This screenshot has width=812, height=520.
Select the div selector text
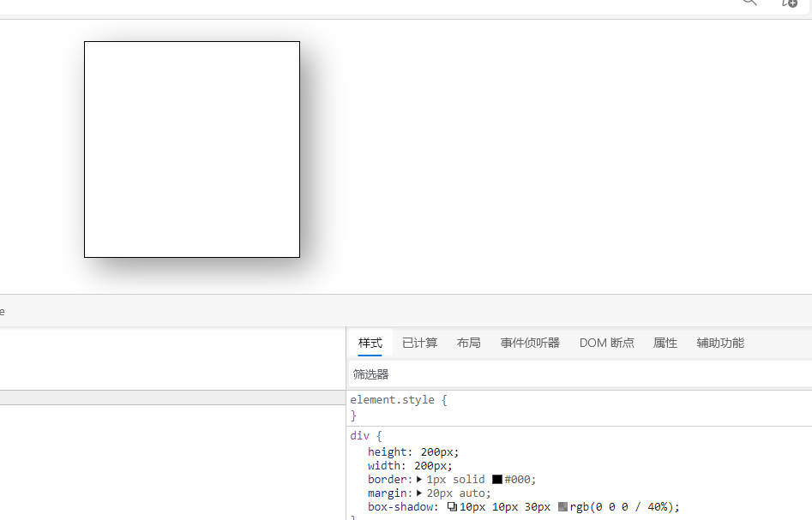coord(359,436)
